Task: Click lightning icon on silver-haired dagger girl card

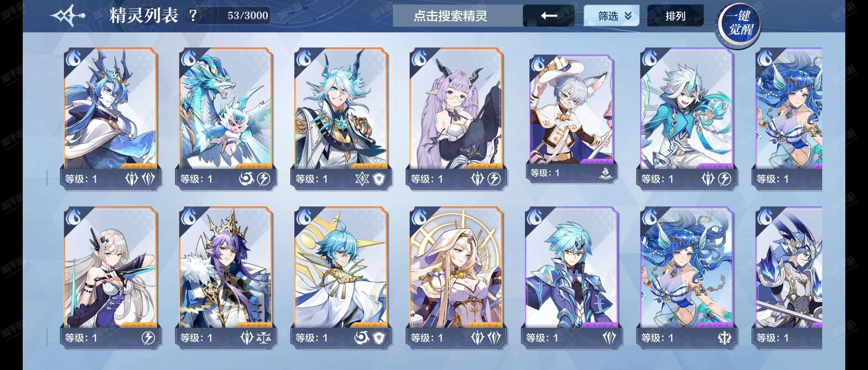Action: point(148,338)
